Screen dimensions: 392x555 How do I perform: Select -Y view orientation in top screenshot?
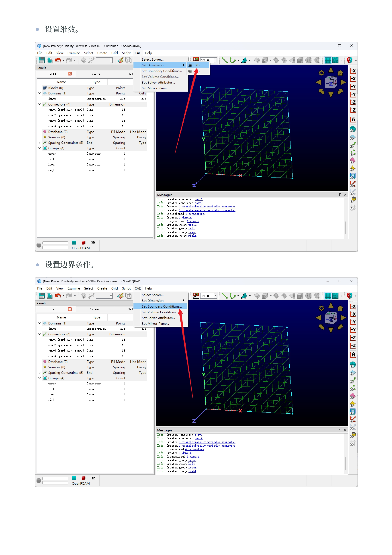pyautogui.click(x=353, y=95)
